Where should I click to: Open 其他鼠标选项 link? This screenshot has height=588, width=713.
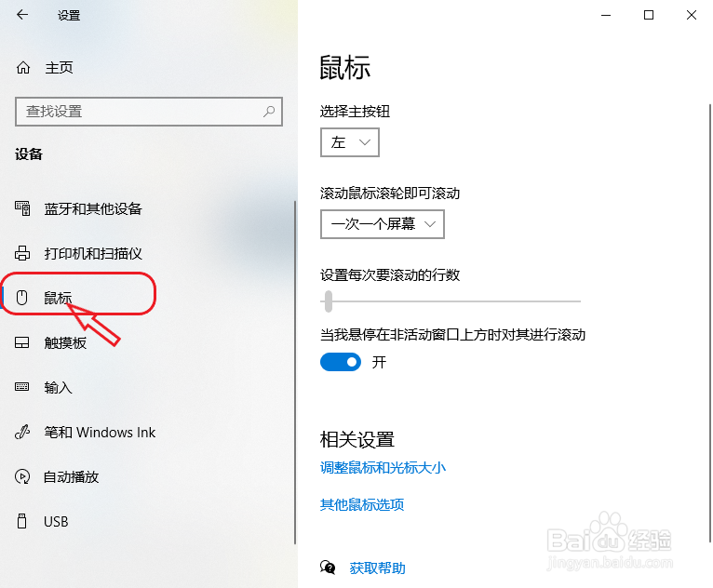click(x=362, y=505)
